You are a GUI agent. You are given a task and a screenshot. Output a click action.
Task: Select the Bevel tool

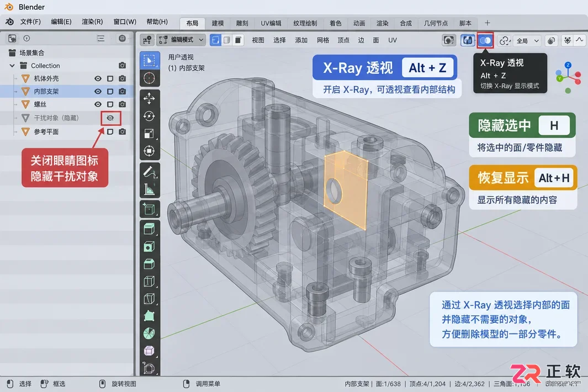[149, 264]
